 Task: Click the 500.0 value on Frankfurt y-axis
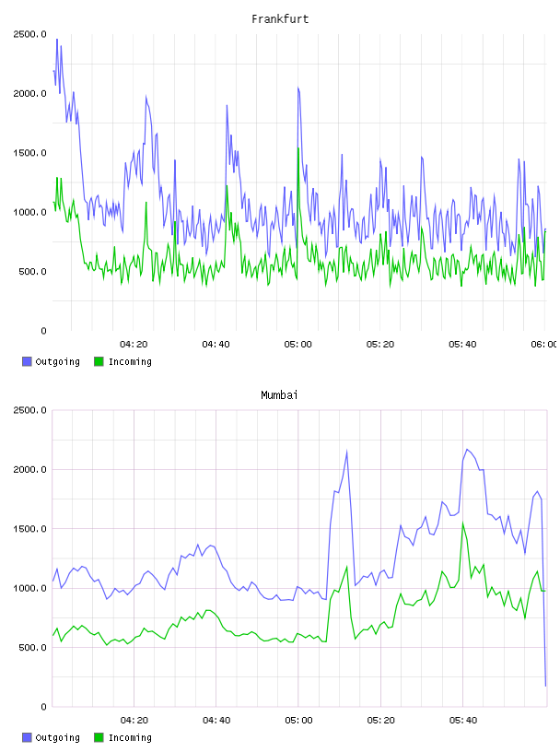click(33, 272)
